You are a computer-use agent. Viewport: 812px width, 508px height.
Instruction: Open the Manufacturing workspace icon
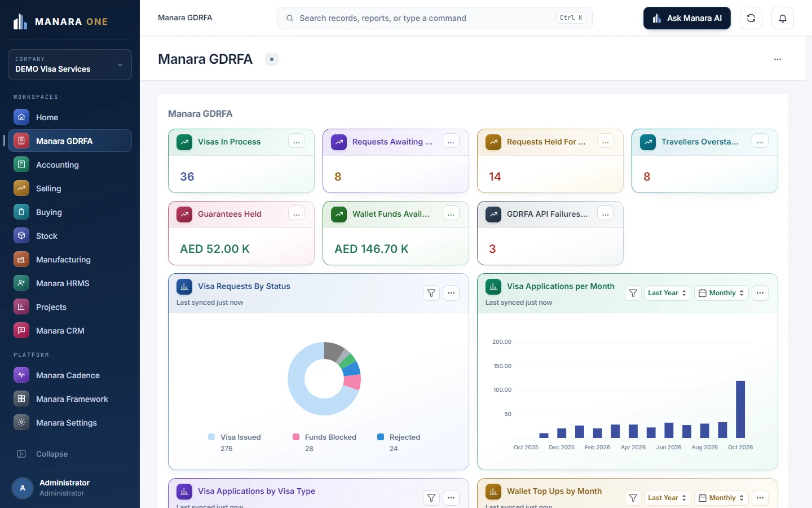pyautogui.click(x=21, y=259)
